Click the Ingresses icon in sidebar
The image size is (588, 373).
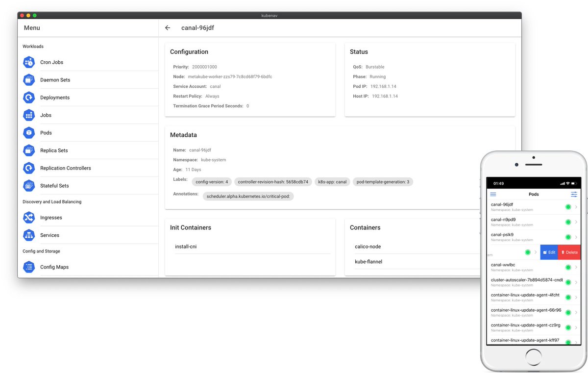click(29, 218)
